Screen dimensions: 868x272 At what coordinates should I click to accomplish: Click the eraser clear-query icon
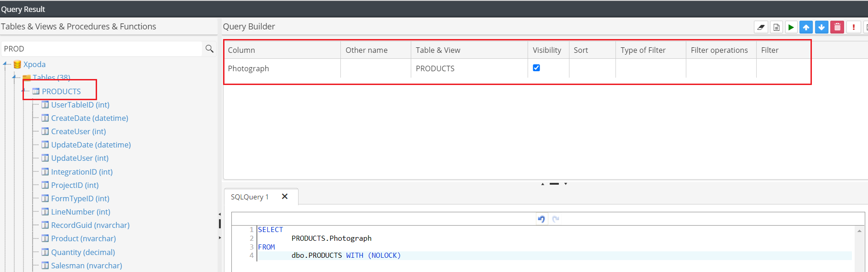coord(761,27)
